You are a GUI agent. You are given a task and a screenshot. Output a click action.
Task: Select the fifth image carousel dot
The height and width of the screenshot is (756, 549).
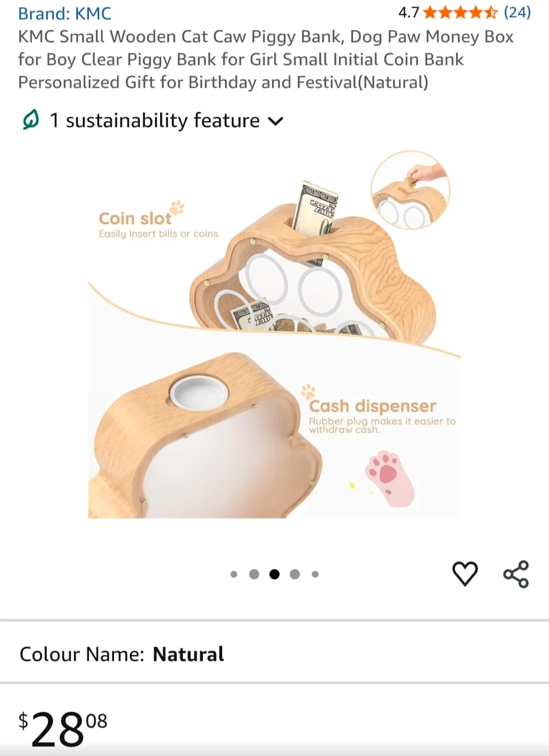pyautogui.click(x=315, y=574)
